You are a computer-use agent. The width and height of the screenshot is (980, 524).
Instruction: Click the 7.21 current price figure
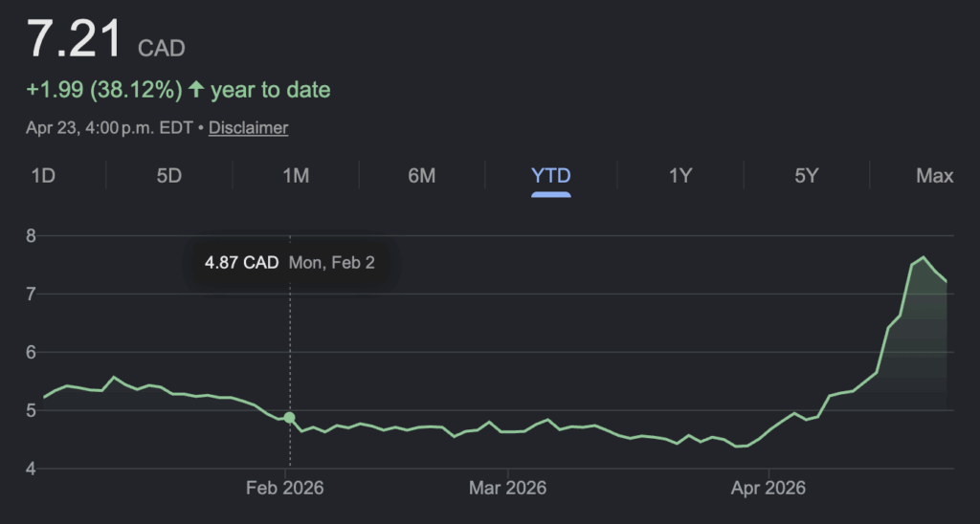75,40
